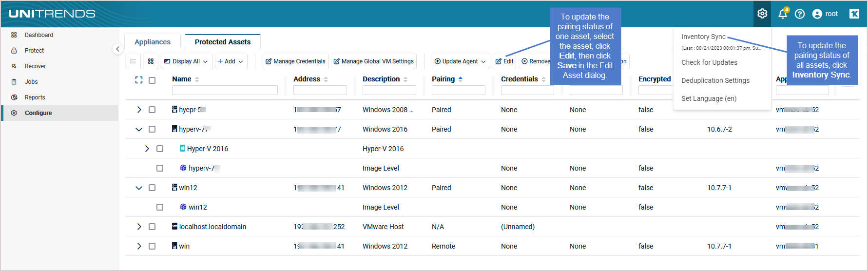Open the settings gear menu

coord(762,14)
